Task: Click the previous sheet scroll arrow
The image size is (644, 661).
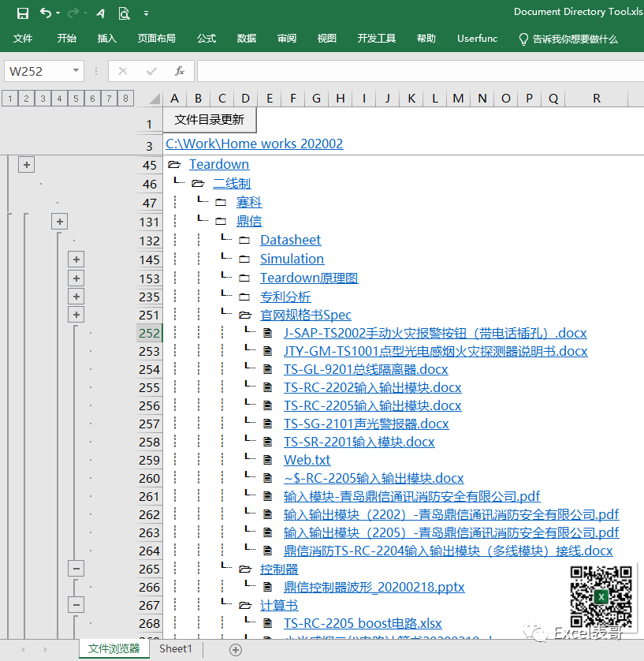Action: pos(23,650)
